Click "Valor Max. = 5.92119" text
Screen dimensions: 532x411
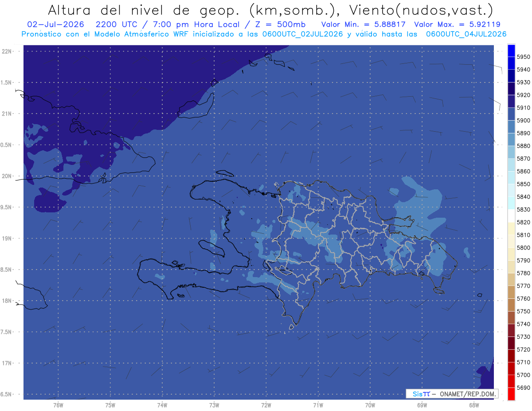coord(458,24)
